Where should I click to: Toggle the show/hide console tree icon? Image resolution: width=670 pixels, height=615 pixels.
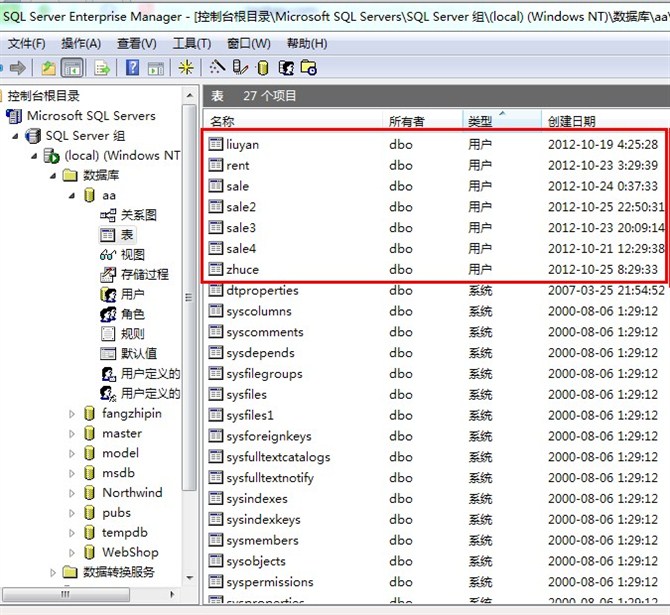[x=72, y=68]
